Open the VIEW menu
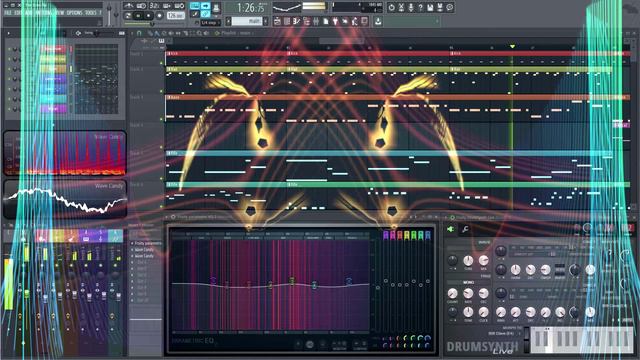The width and height of the screenshot is (640, 360). pos(60,13)
